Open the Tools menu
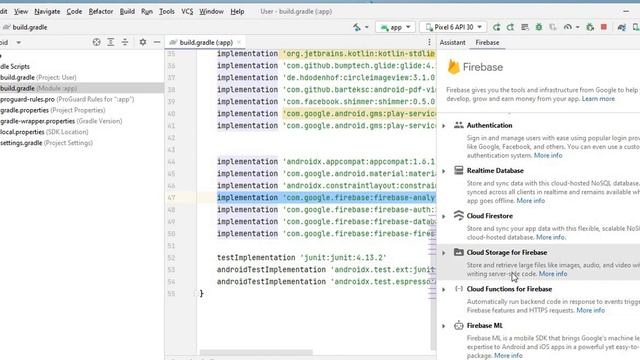 click(x=167, y=11)
